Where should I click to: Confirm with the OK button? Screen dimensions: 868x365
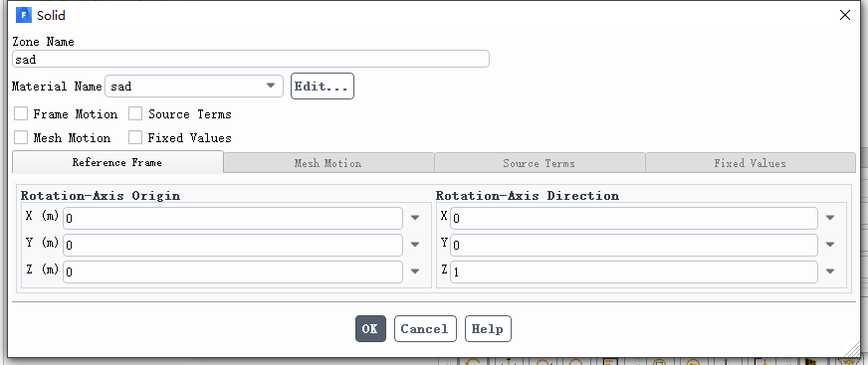tap(370, 328)
